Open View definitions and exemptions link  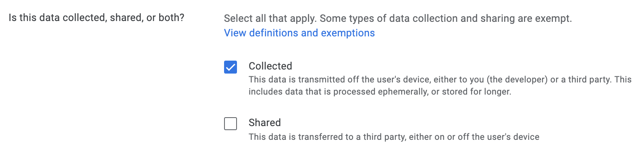pos(299,33)
